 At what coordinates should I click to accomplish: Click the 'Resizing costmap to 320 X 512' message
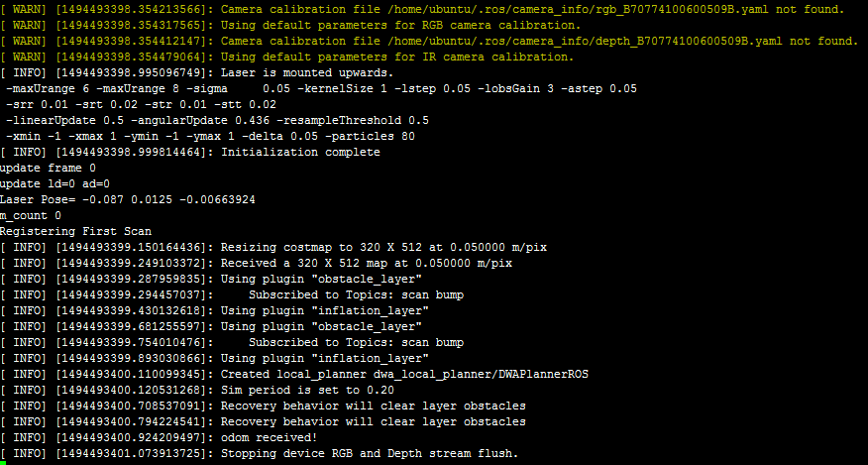(383, 247)
